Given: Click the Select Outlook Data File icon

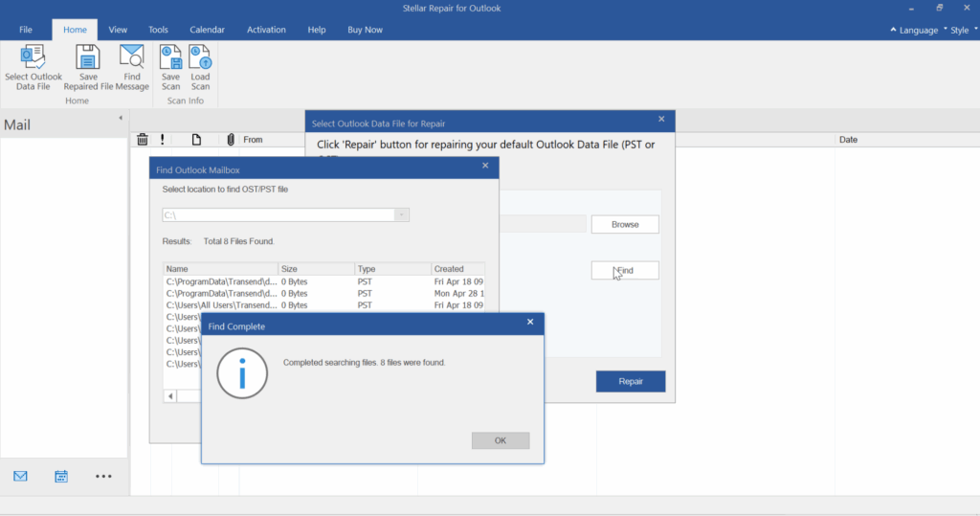Looking at the screenshot, I should pyautogui.click(x=33, y=57).
